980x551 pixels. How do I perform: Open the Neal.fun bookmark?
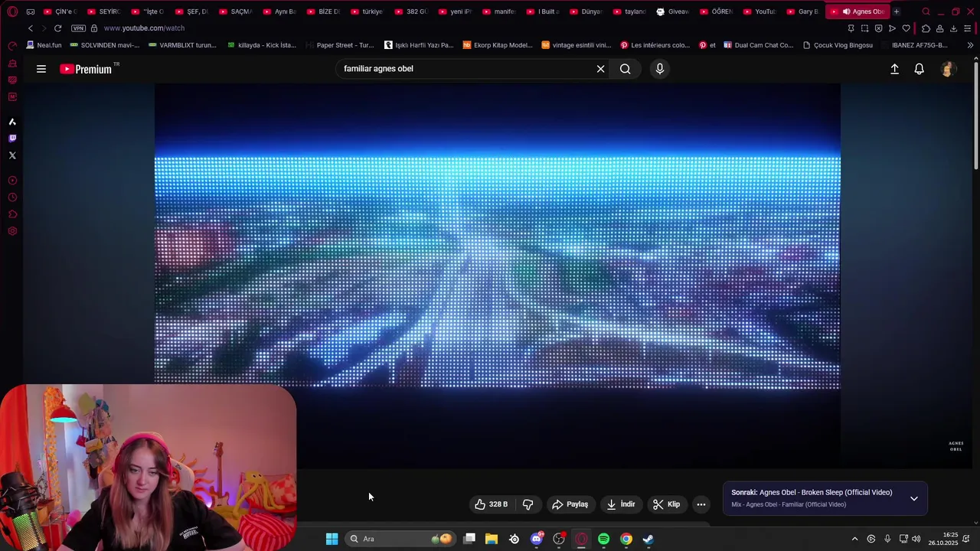[44, 45]
